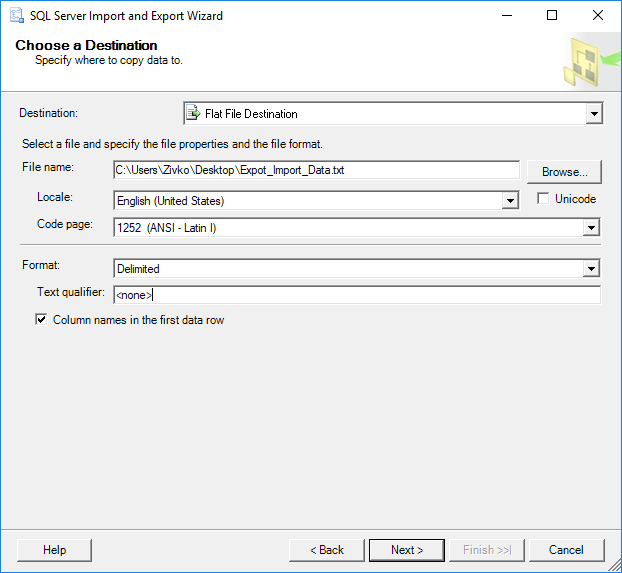The height and width of the screenshot is (573, 622).
Task: Click the Help button
Action: pos(54,550)
